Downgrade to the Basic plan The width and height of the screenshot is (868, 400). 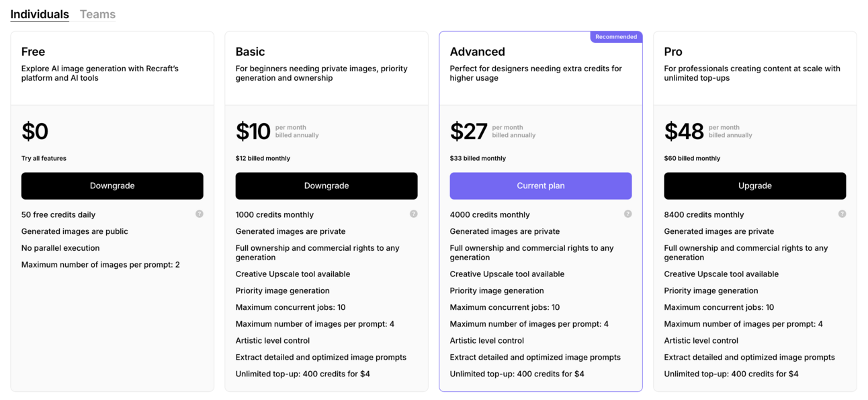pos(327,186)
